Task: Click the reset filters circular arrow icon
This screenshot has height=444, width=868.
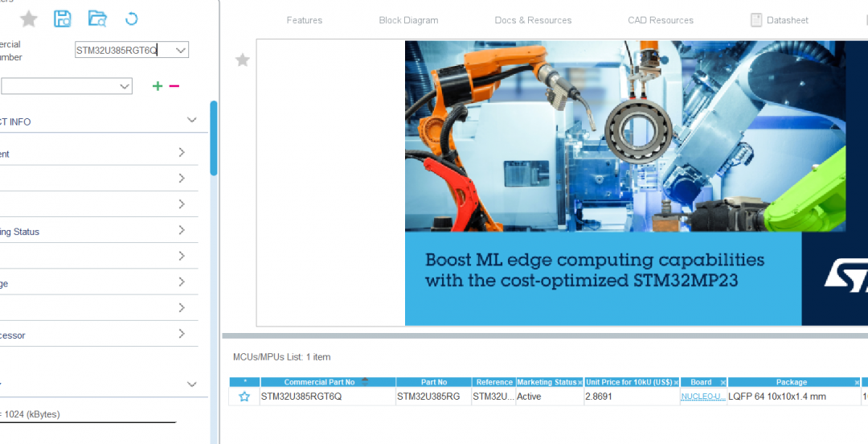Action: (131, 18)
